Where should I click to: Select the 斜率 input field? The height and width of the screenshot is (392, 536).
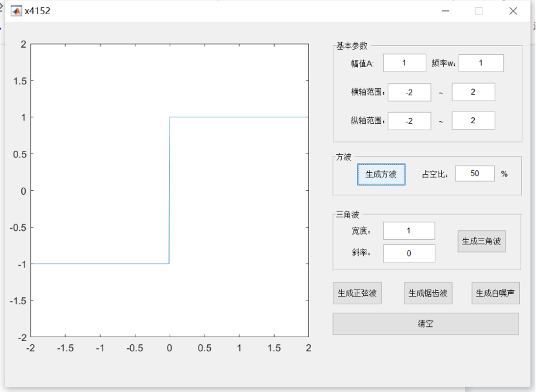[x=409, y=253]
